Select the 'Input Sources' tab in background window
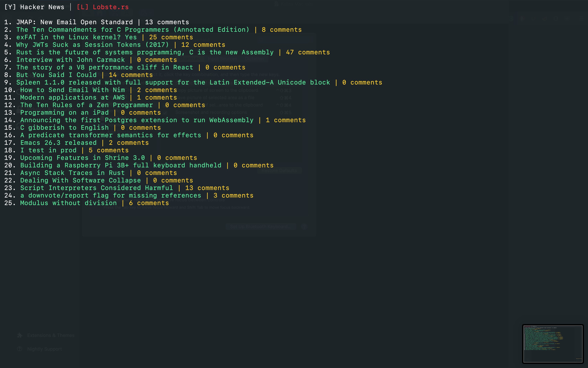The height and width of the screenshot is (368, 588). click(x=222, y=59)
